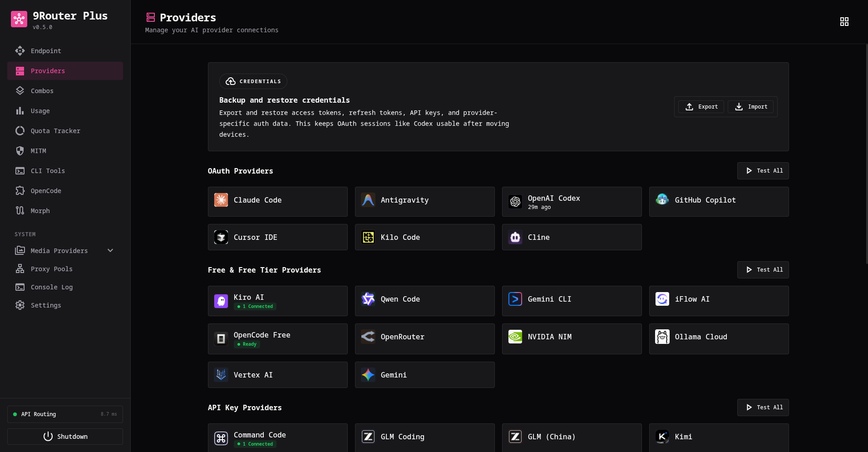Click the OpenAI Codex logo icon
Image resolution: width=868 pixels, height=452 pixels.
515,202
